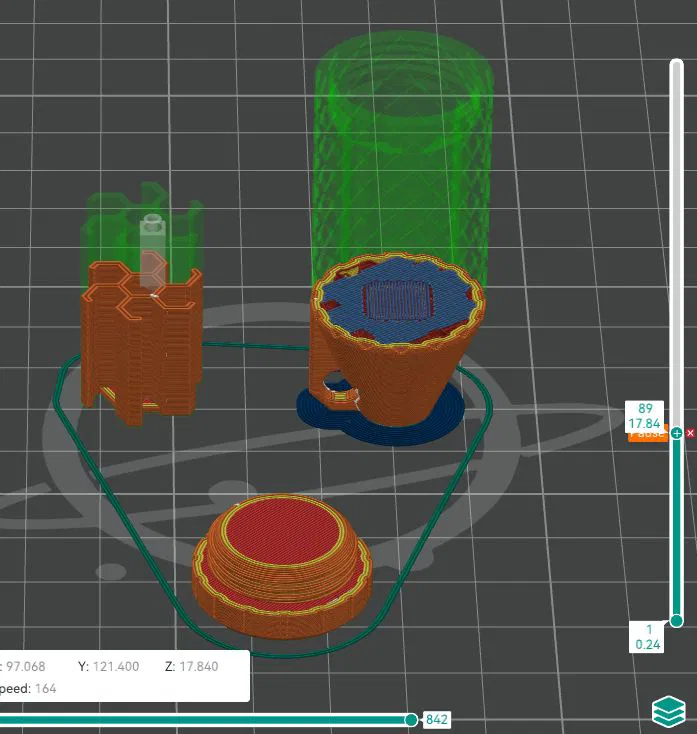The width and height of the screenshot is (697, 734).
Task: Click the Y: 121.400 coordinate readout
Action: [x=109, y=666]
